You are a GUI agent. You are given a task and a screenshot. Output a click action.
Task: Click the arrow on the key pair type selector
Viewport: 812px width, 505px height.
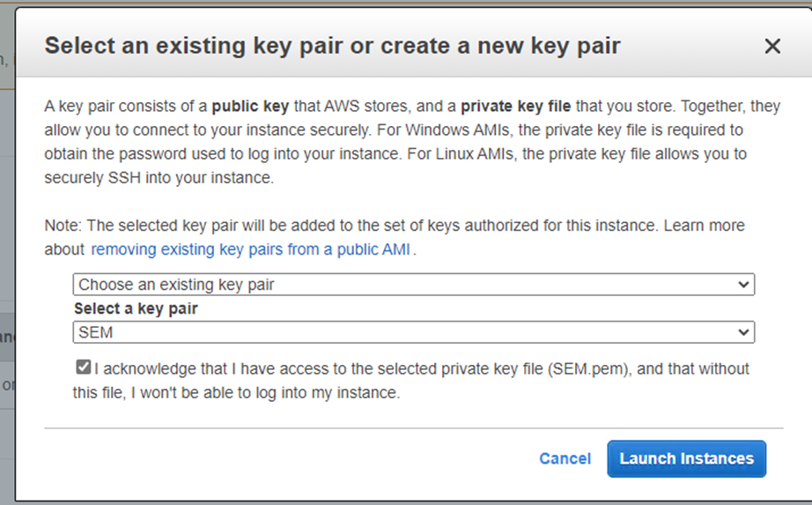pos(745,285)
